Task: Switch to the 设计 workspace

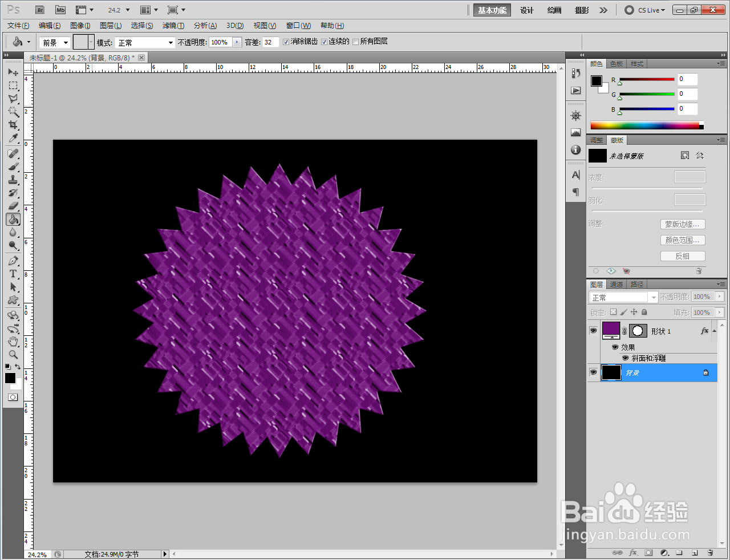Action: click(527, 10)
